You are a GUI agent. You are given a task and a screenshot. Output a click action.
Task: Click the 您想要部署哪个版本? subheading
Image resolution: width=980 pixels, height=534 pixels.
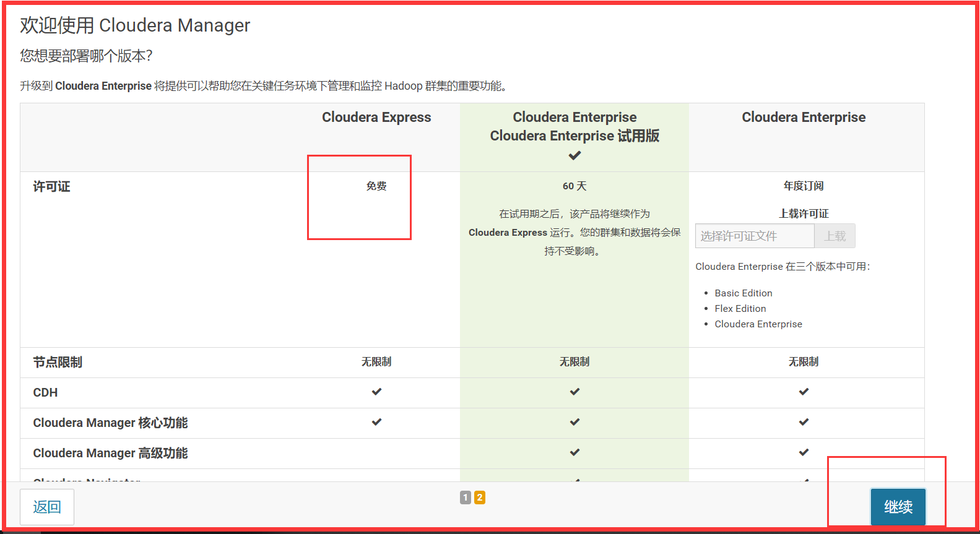pyautogui.click(x=86, y=56)
